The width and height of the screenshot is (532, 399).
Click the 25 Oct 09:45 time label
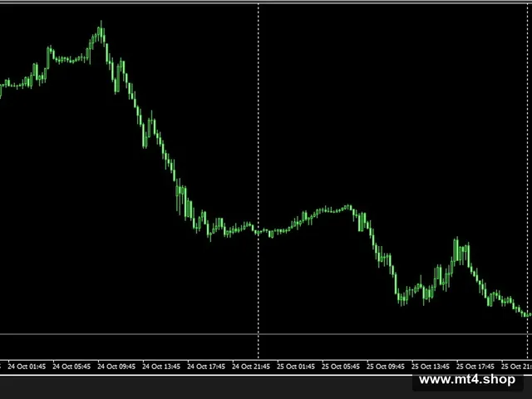coord(386,367)
